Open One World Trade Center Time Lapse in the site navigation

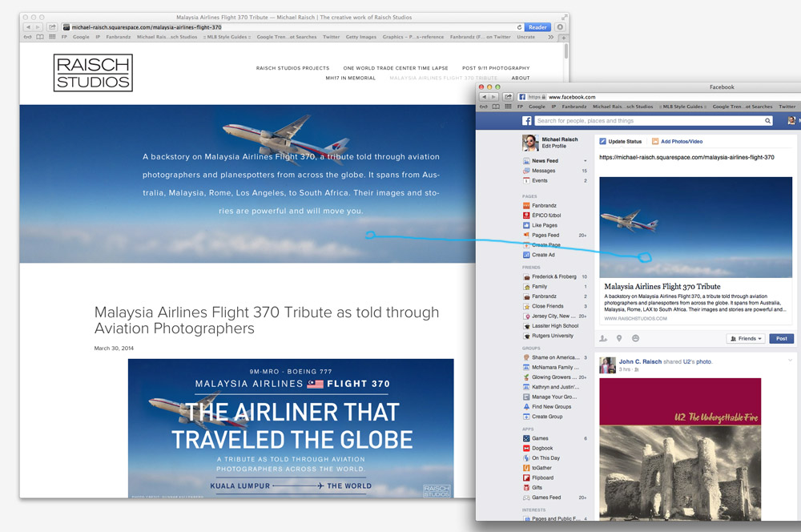coord(396,68)
